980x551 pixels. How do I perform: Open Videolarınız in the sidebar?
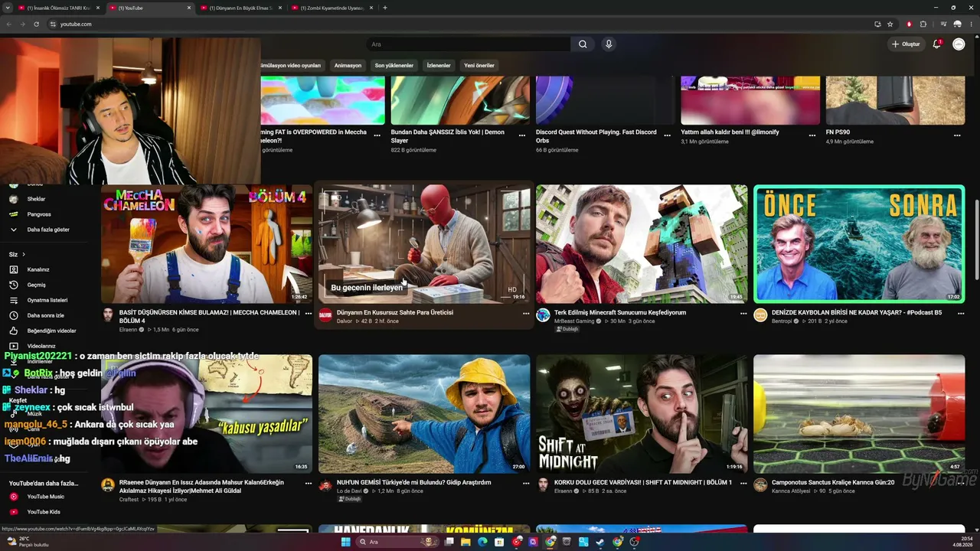41,346
